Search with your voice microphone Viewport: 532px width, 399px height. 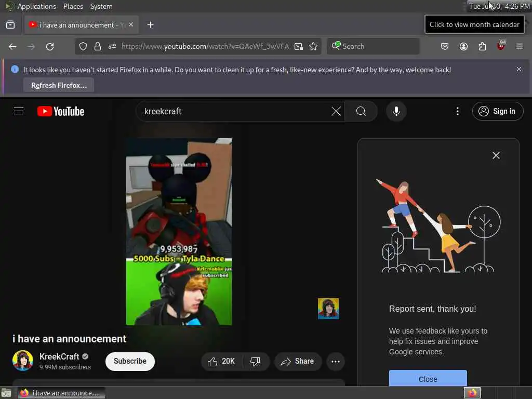(396, 111)
